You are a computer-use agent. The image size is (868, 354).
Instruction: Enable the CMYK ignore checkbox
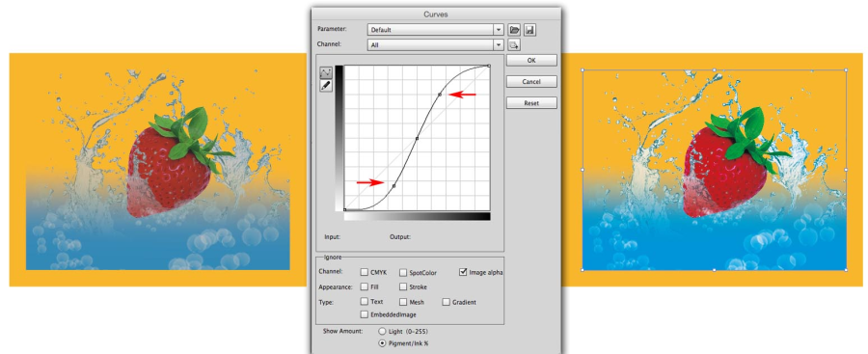click(365, 272)
